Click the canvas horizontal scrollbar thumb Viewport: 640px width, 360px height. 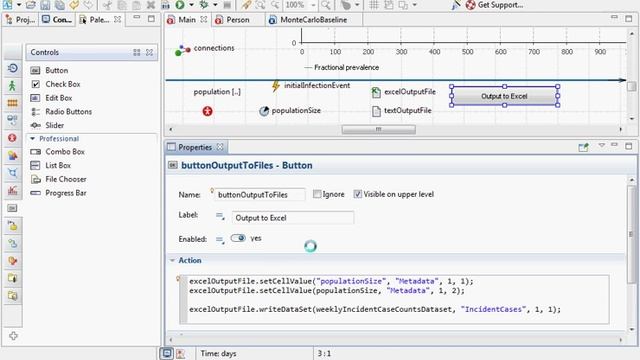point(378,129)
